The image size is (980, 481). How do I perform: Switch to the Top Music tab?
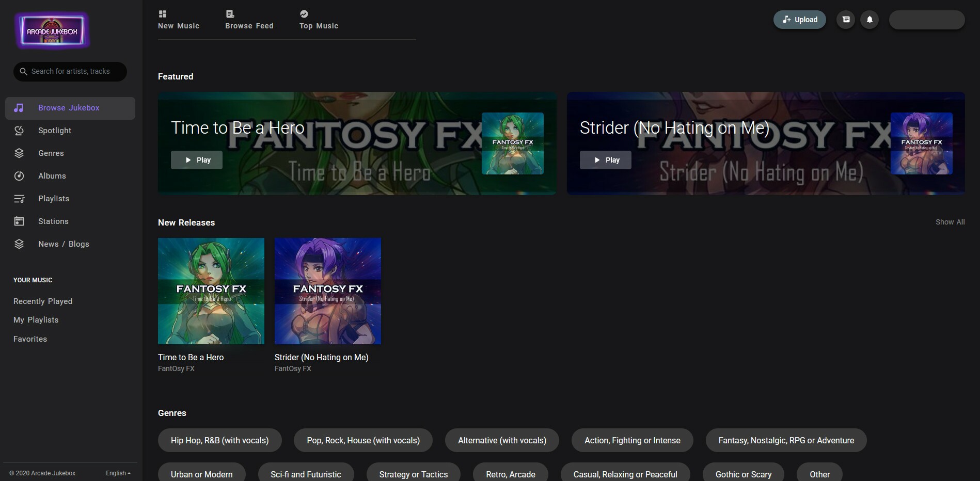pyautogui.click(x=319, y=20)
